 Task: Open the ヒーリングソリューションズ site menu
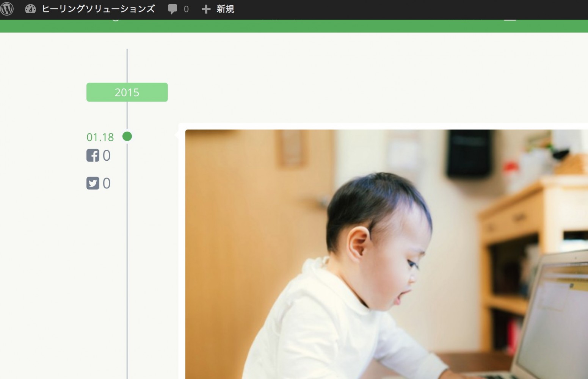coord(98,9)
